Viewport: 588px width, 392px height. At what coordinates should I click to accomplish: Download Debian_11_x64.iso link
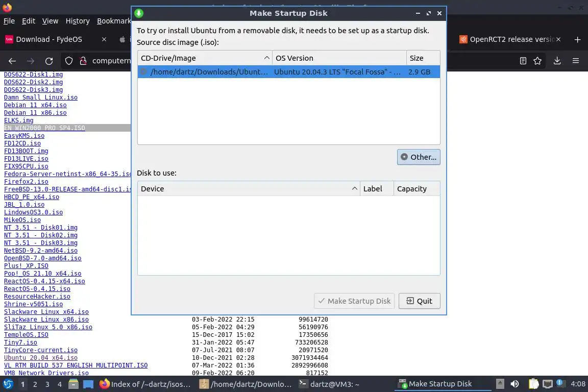coord(35,105)
